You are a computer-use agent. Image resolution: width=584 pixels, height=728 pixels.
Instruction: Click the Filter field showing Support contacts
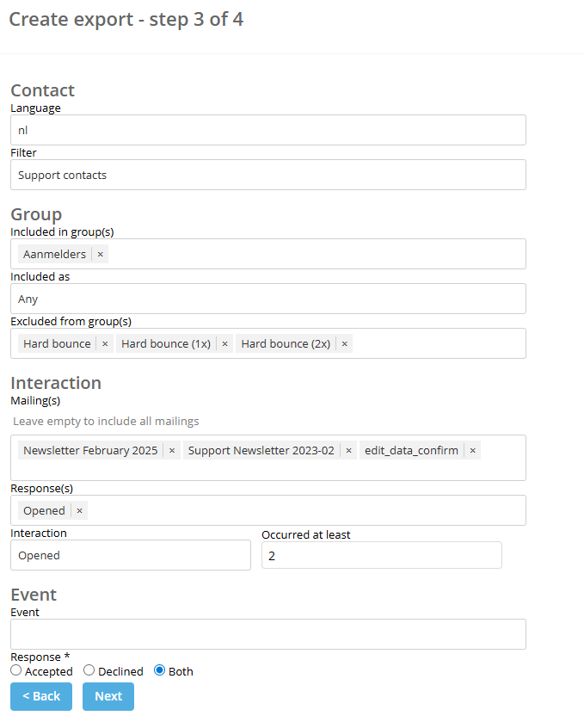point(267,175)
